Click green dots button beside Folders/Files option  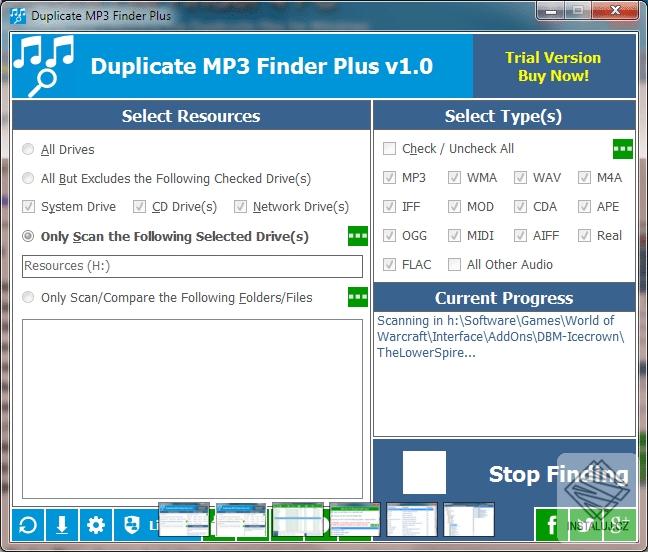click(x=358, y=297)
